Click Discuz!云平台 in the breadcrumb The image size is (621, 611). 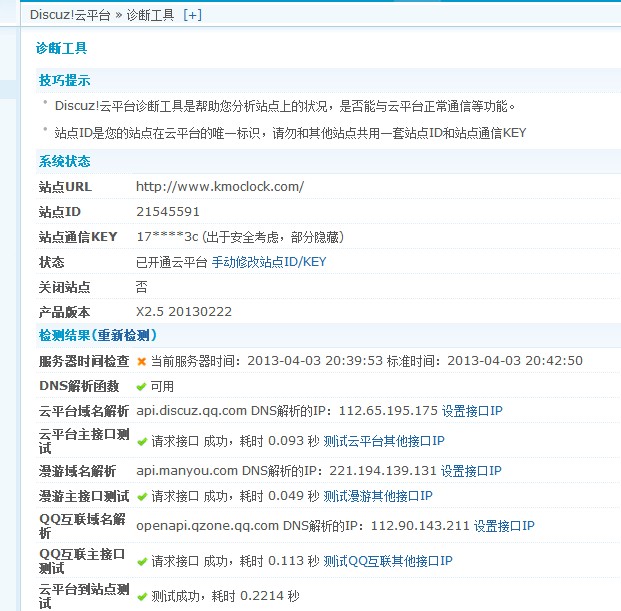69,15
